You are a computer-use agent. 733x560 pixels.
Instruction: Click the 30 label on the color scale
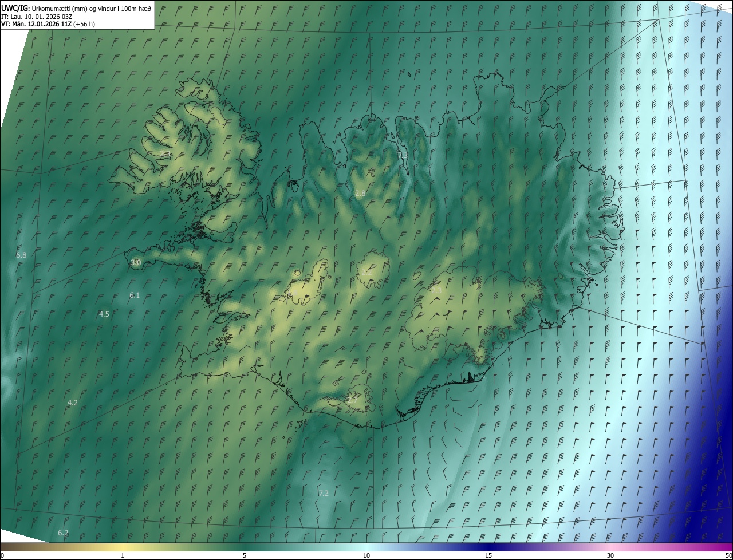pos(610,555)
